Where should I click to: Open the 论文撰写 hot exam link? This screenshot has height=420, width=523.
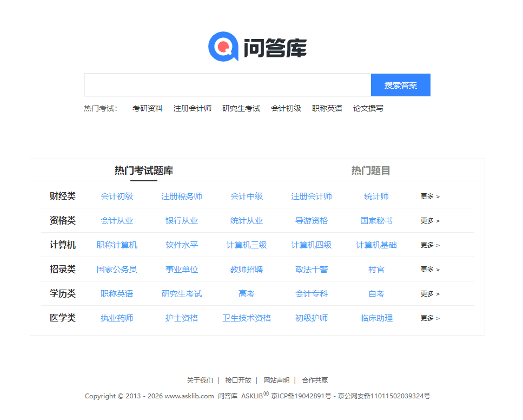(368, 108)
